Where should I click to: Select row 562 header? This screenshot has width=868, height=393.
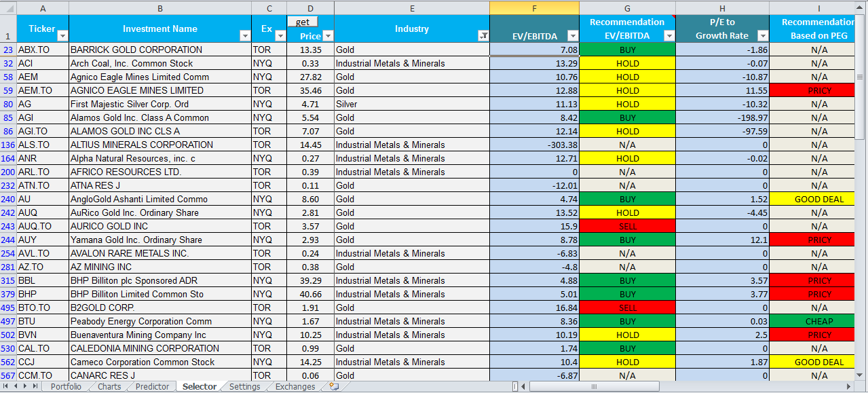[x=8, y=362]
